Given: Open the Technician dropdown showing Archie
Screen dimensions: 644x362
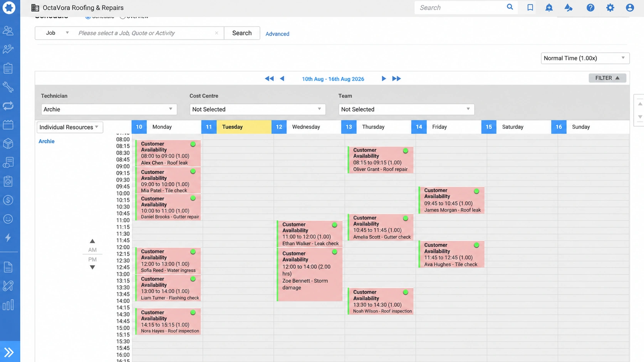Looking at the screenshot, I should point(109,109).
